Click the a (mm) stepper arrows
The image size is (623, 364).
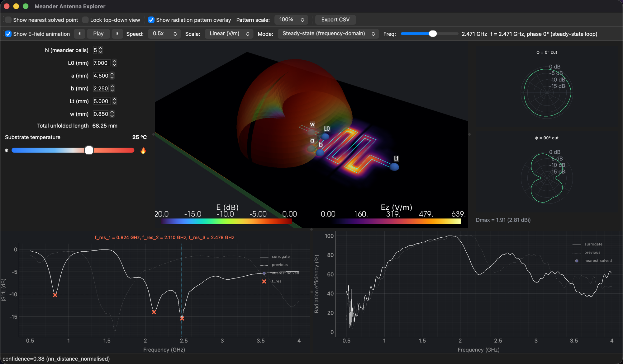tap(112, 76)
